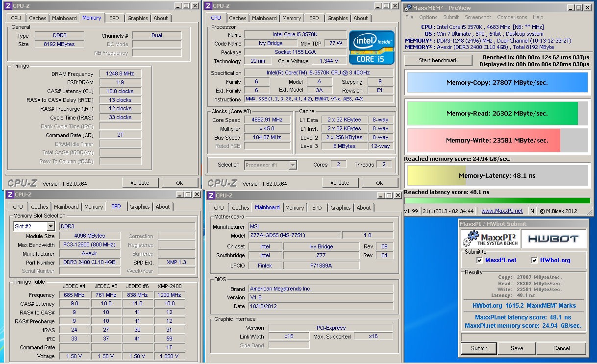Image resolution: width=597 pixels, height=364 pixels.
Task: Click the green latency score progress bar
Action: [x=497, y=200]
